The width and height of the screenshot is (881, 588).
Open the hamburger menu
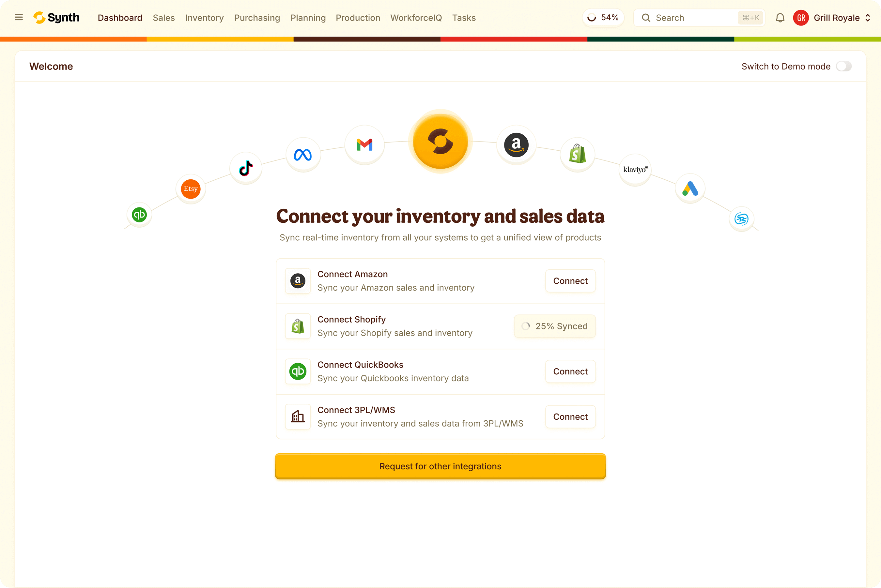[18, 17]
